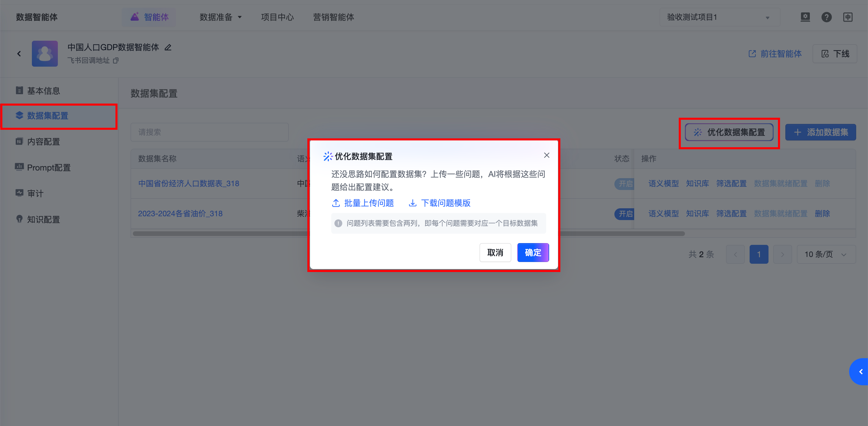Click the monitor settings icon in header
Viewport: 868px width, 426px height.
pos(805,17)
